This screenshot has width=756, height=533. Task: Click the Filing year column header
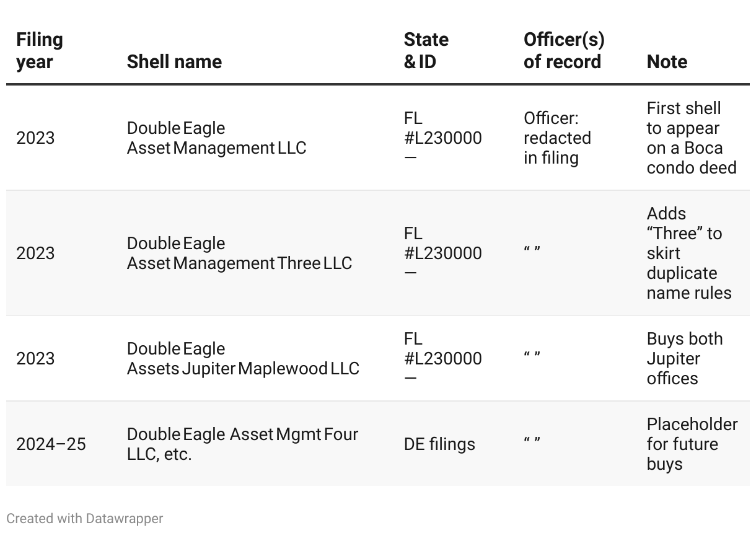click(40, 51)
